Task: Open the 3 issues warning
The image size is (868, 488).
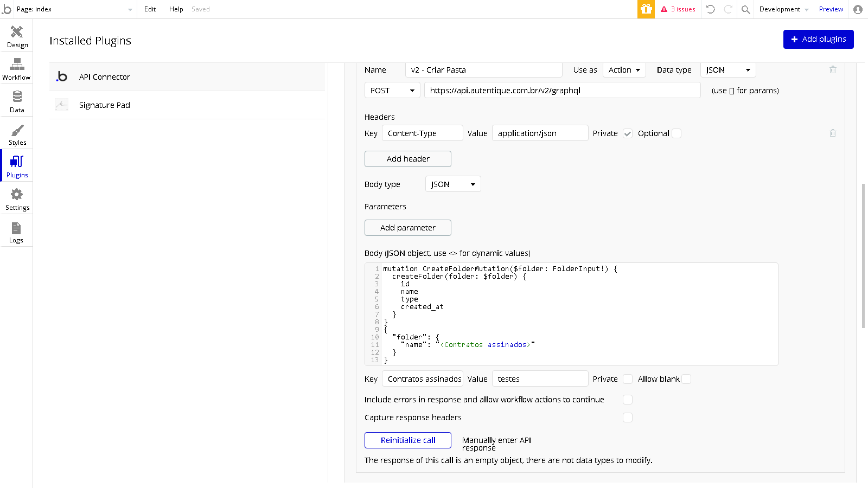Action: coord(678,9)
